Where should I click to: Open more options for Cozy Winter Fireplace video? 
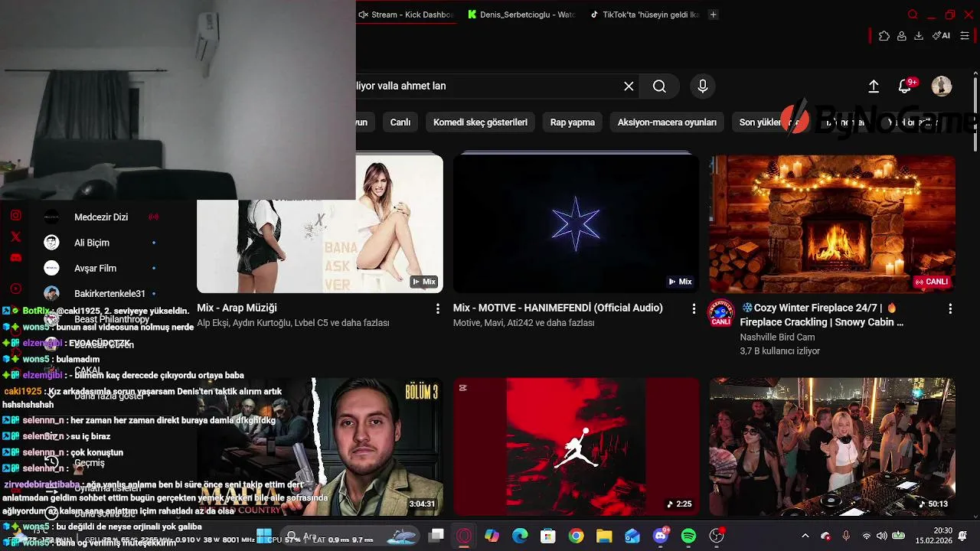coord(950,308)
